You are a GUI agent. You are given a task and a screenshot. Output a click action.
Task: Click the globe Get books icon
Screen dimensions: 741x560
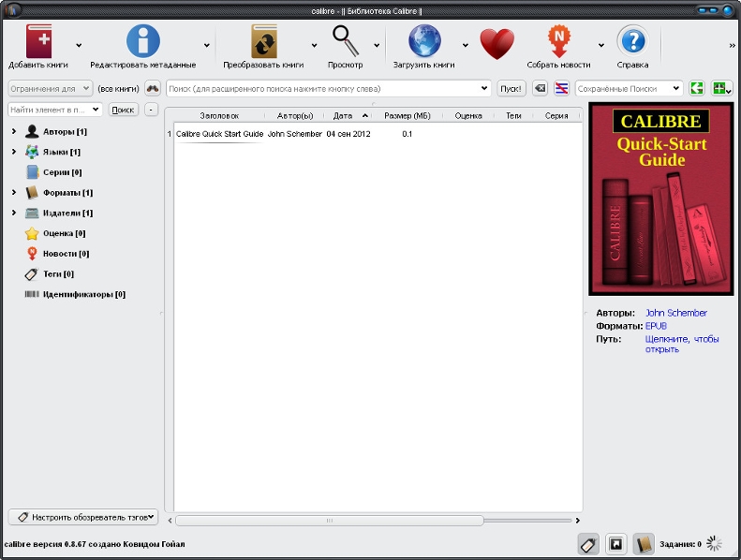(x=424, y=41)
